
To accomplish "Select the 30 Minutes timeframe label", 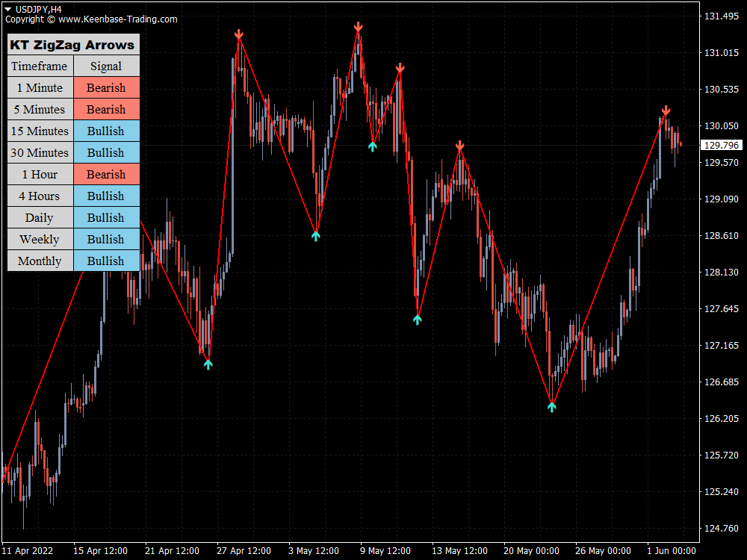I will click(x=40, y=153).
